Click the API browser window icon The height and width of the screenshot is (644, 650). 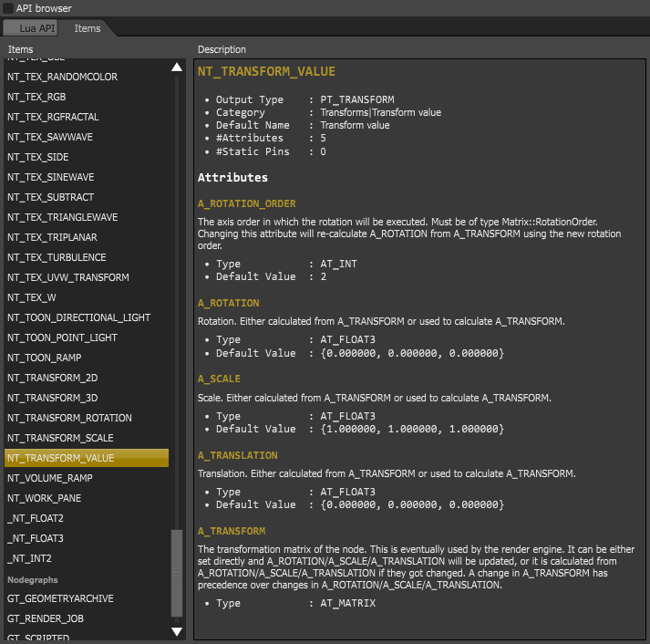tap(8, 8)
